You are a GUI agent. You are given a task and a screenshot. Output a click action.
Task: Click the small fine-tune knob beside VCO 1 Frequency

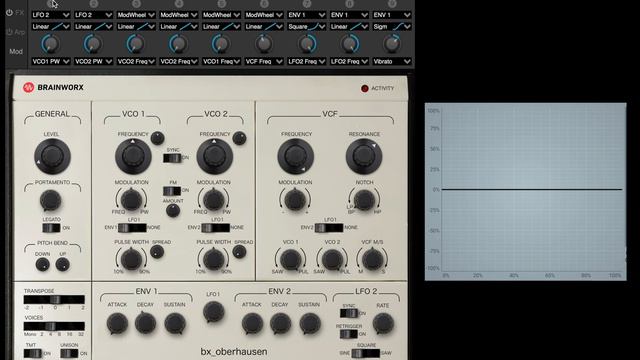coord(158,138)
